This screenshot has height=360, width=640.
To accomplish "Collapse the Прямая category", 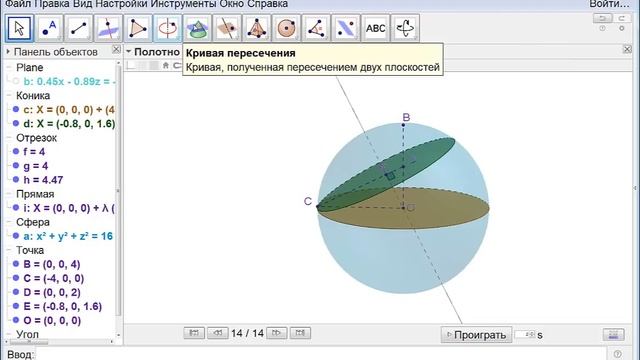I will pyautogui.click(x=9, y=194).
